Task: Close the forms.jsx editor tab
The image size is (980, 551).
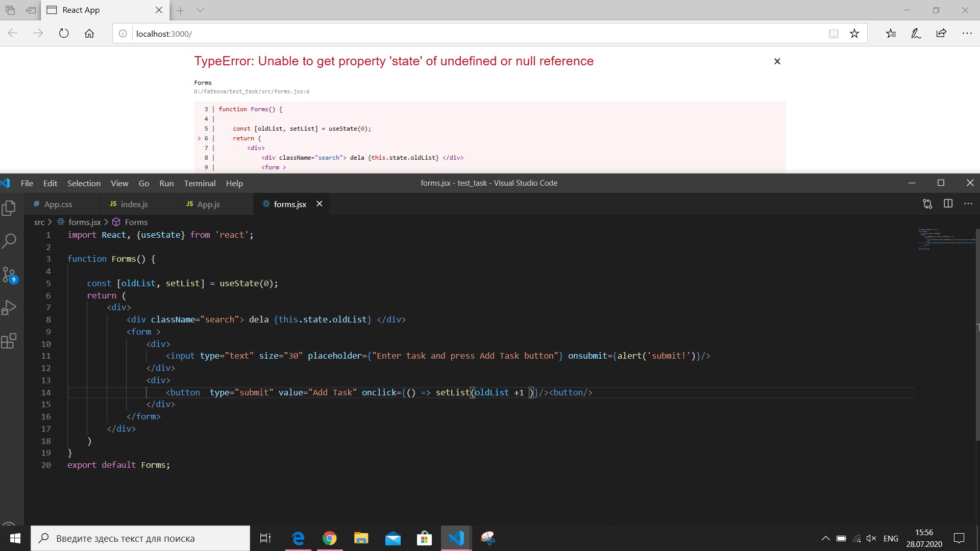Action: click(x=320, y=204)
